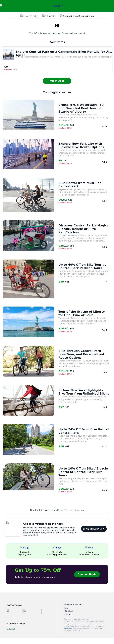
Task: Click the second app store badge
Action: pos(32,611)
